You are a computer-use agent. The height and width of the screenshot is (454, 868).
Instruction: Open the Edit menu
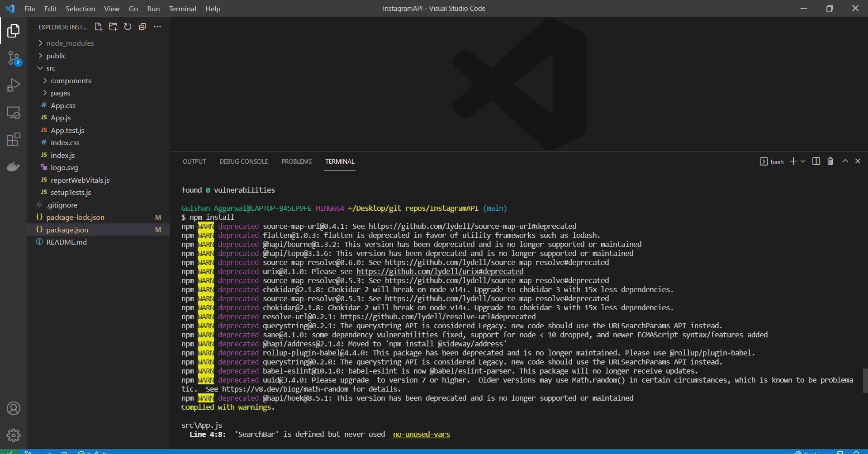50,9
